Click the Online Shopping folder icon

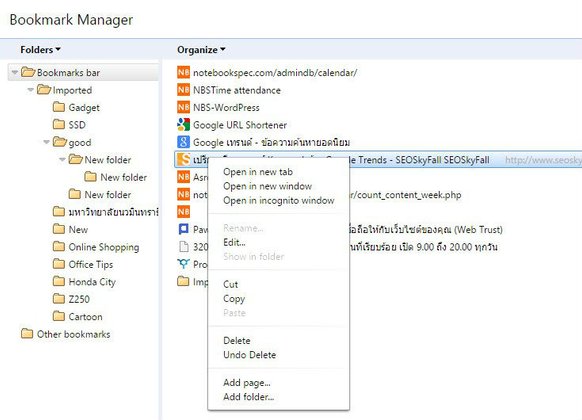pyautogui.click(x=59, y=246)
